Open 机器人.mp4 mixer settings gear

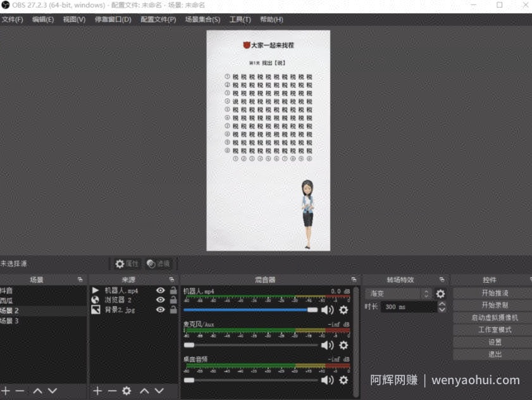pos(343,309)
